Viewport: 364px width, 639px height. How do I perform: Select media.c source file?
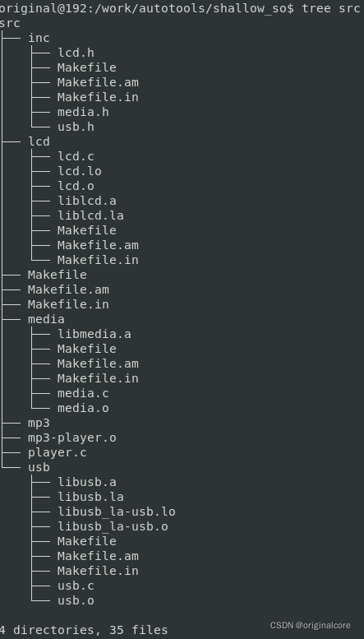point(83,393)
